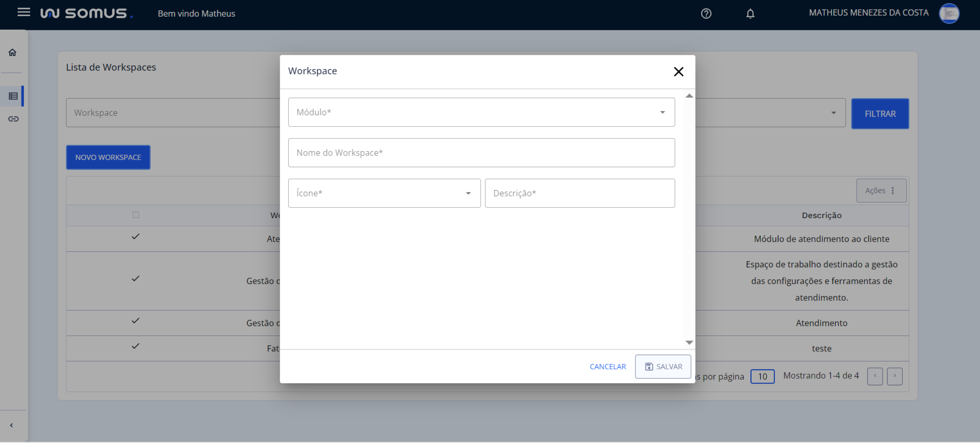The image size is (980, 443).
Task: Open the notifications bell
Action: click(x=750, y=14)
